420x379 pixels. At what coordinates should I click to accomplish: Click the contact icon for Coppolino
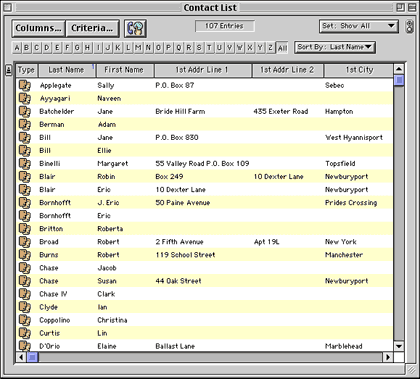click(x=25, y=320)
